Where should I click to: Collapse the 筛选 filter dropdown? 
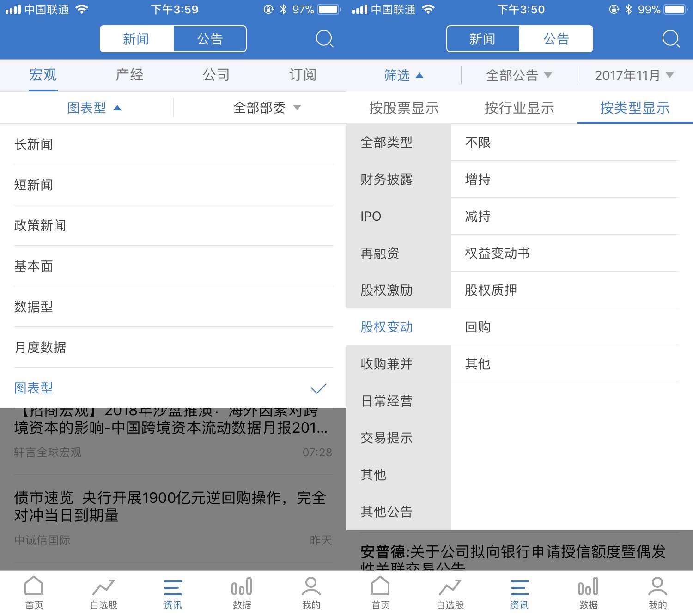coord(404,75)
